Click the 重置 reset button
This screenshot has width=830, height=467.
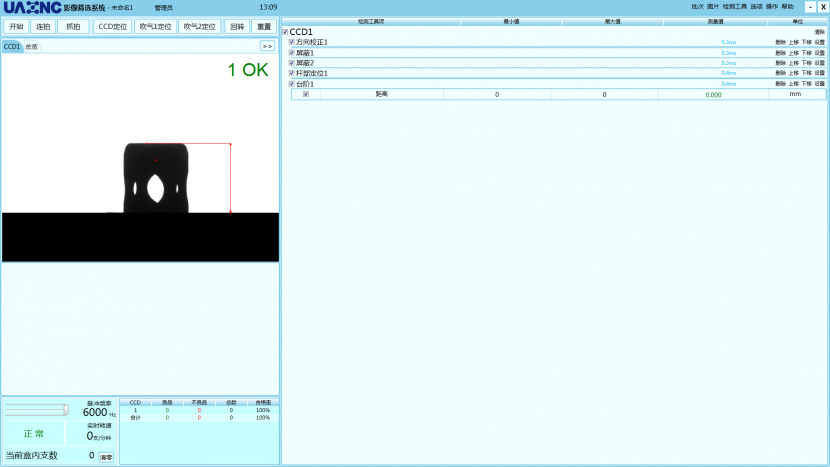pos(264,27)
